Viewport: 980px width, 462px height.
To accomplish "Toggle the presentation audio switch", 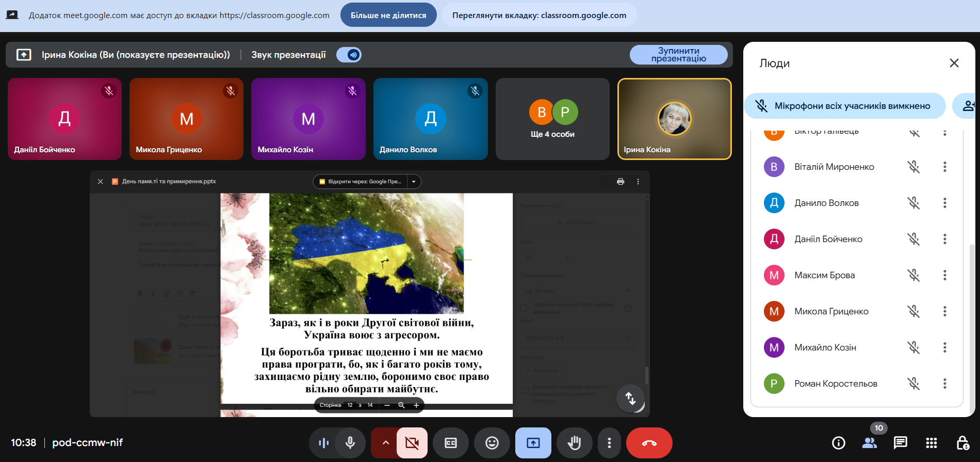I will click(x=349, y=55).
